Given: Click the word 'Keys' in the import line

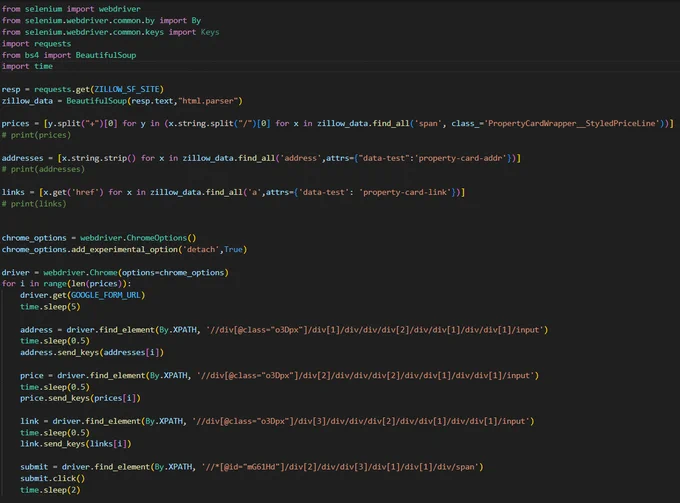Looking at the screenshot, I should point(210,32).
